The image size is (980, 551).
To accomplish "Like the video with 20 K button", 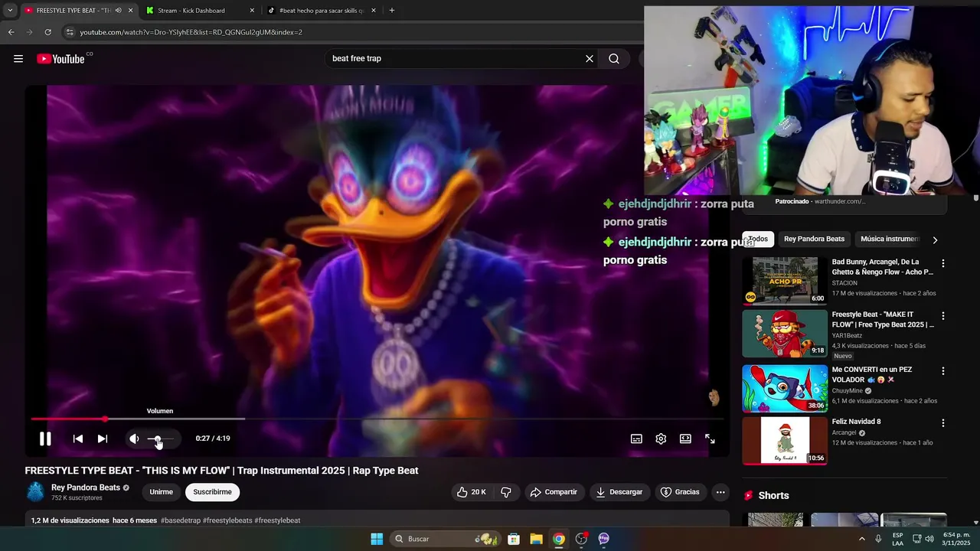I will [472, 492].
